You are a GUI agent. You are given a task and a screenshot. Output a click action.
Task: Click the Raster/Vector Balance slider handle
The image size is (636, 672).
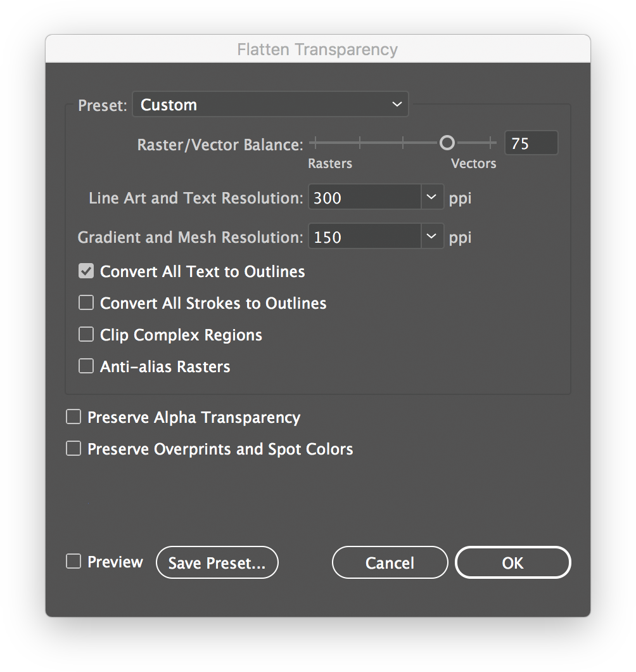pyautogui.click(x=447, y=143)
